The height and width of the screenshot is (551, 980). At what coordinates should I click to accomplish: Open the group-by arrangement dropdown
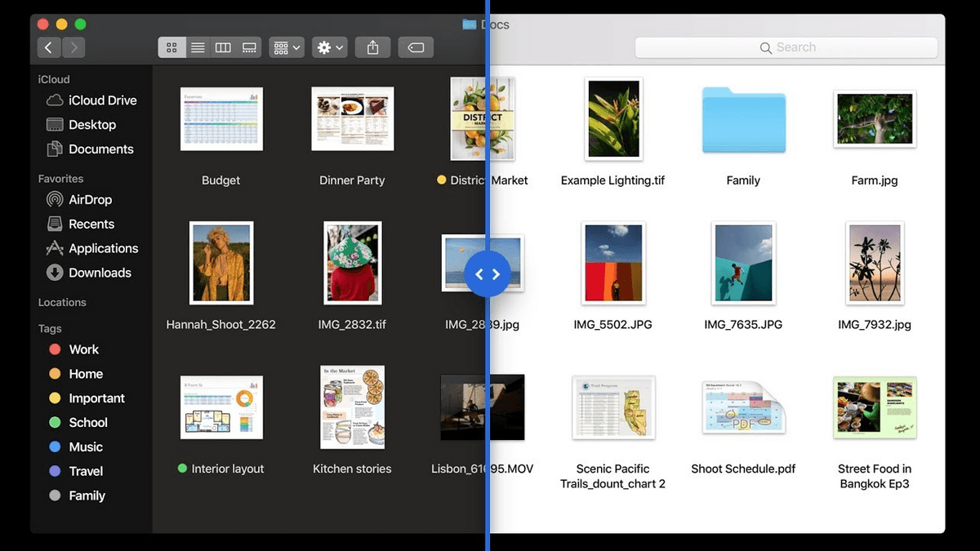pyautogui.click(x=287, y=47)
